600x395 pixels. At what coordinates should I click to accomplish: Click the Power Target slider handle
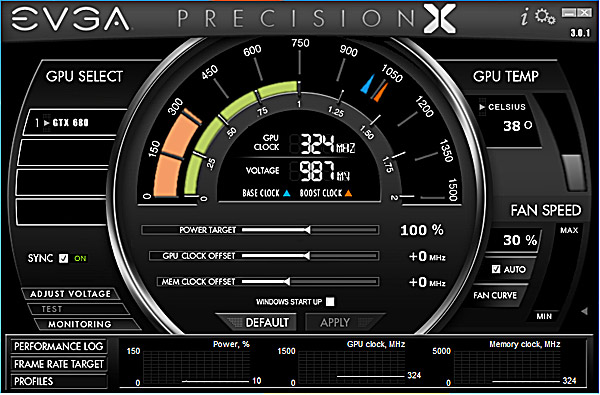click(x=307, y=230)
